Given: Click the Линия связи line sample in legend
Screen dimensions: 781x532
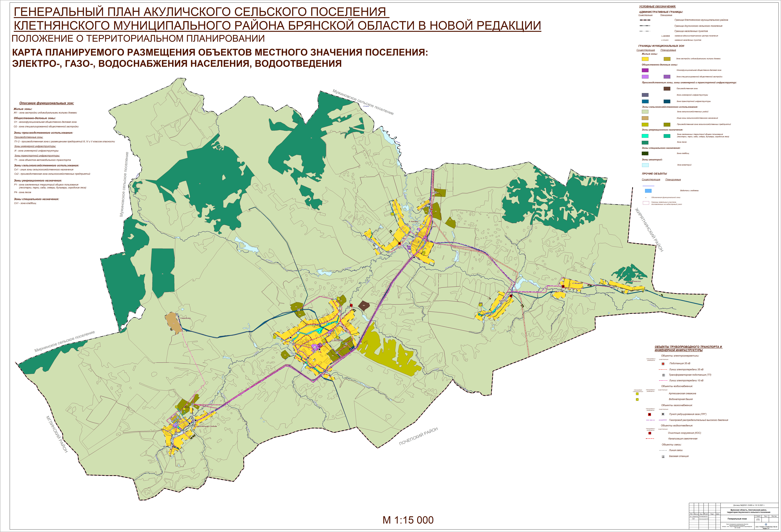Looking at the screenshot, I should (x=663, y=450).
